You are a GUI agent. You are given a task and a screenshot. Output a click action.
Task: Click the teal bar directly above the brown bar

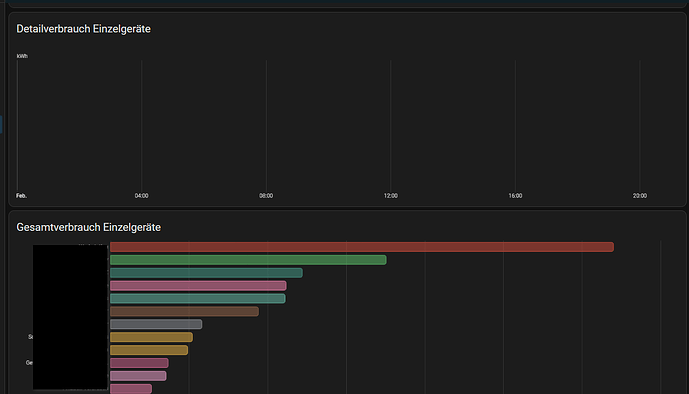coord(198,299)
